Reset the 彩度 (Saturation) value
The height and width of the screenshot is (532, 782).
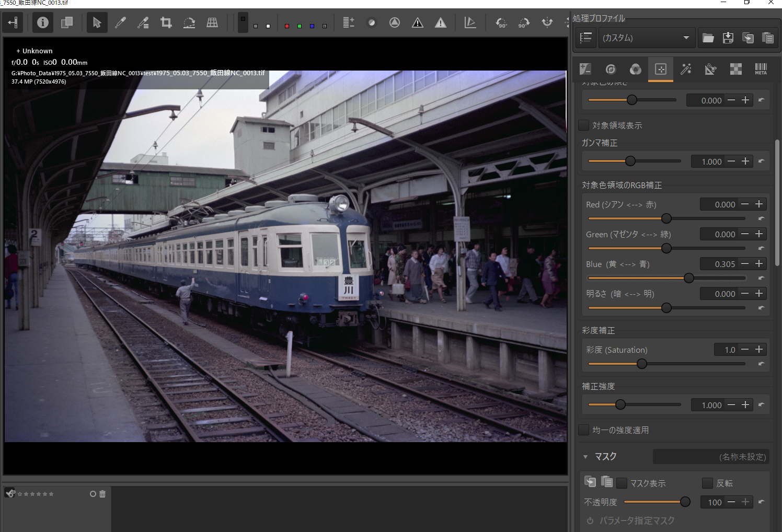coord(761,364)
